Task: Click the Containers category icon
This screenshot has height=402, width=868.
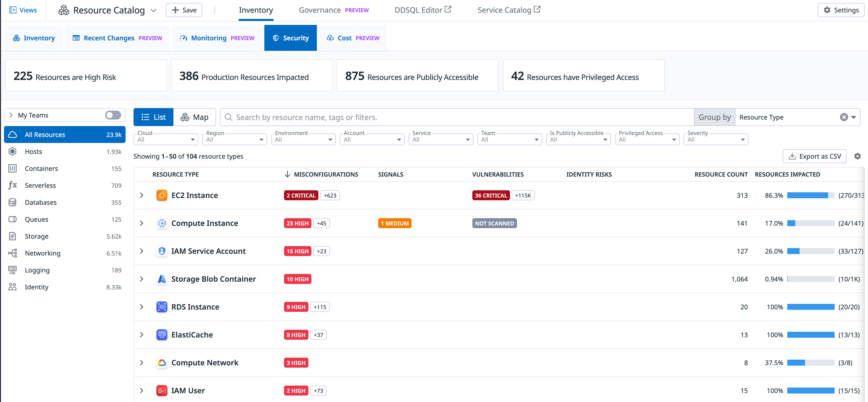Action: 12,168
